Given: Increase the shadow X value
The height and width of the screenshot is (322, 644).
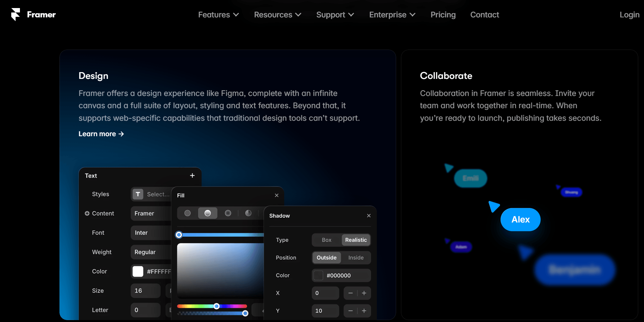Looking at the screenshot, I should (364, 293).
